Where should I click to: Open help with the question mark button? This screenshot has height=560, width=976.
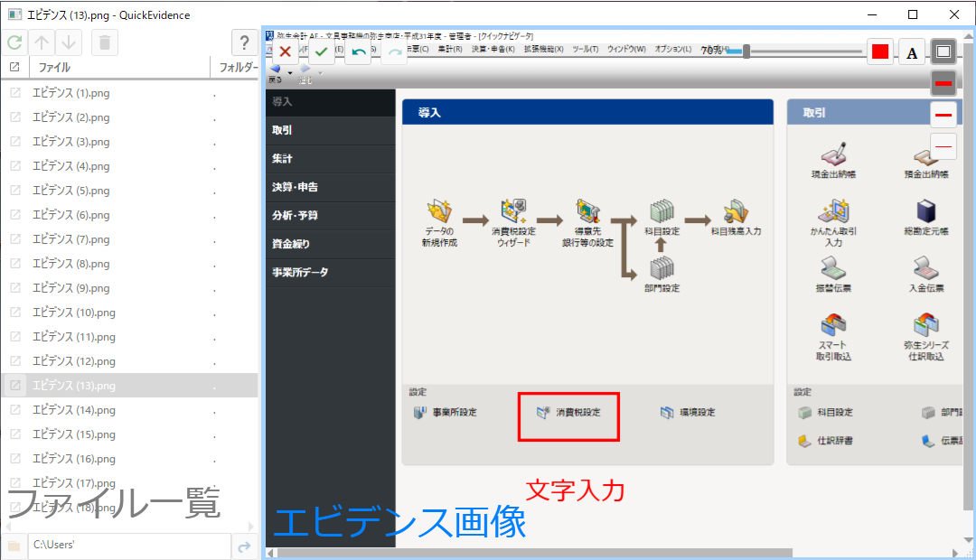tap(245, 42)
